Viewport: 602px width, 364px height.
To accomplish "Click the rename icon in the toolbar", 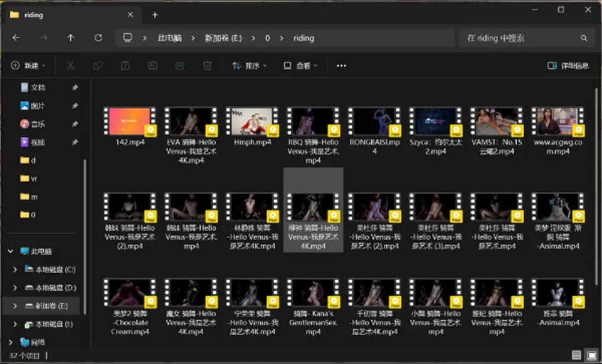I will pos(152,66).
